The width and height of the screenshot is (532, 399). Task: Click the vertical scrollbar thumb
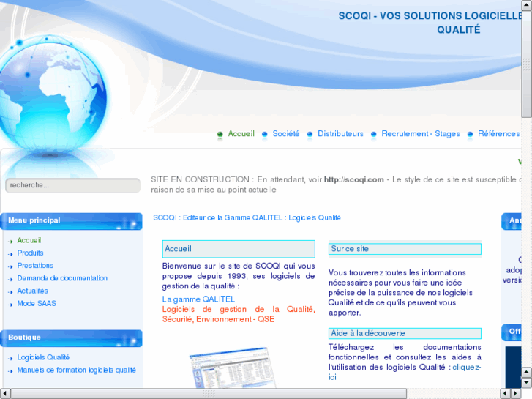[x=527, y=64]
